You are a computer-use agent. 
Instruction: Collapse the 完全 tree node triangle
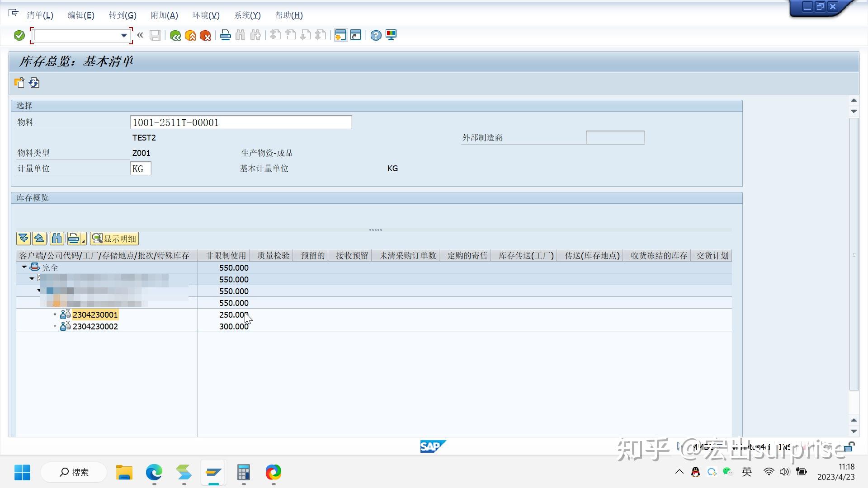point(24,267)
